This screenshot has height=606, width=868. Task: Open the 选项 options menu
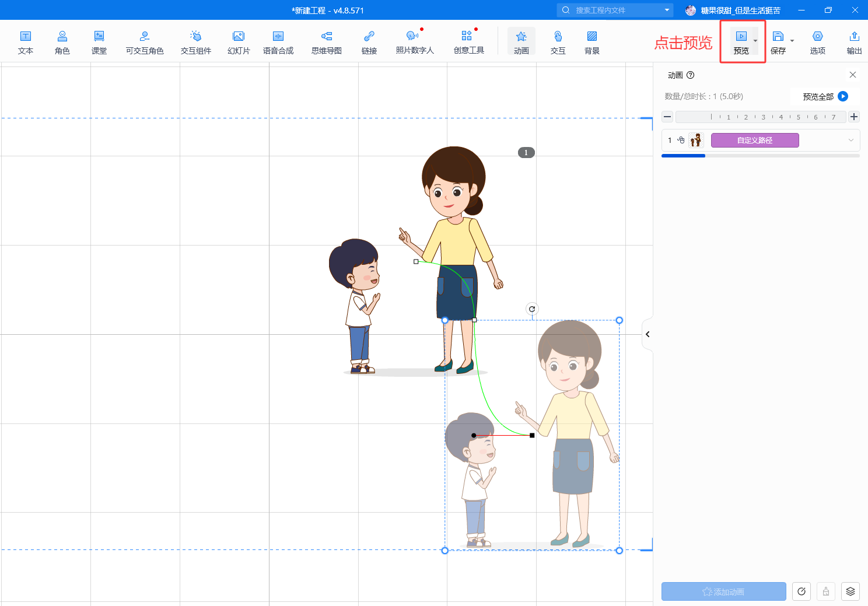pyautogui.click(x=817, y=42)
